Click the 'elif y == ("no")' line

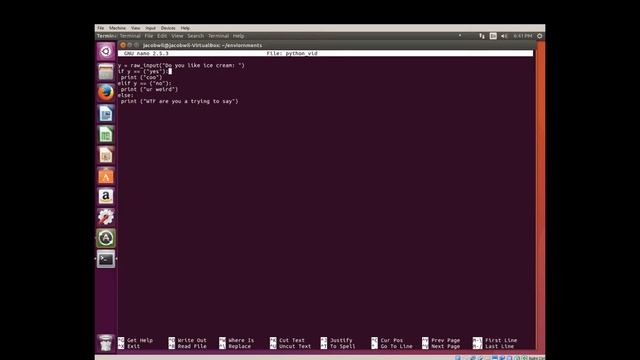click(x=145, y=83)
